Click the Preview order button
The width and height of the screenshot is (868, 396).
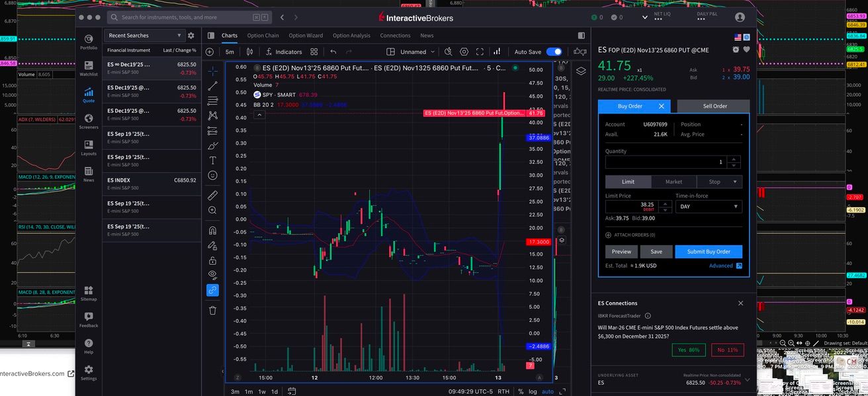coord(621,252)
